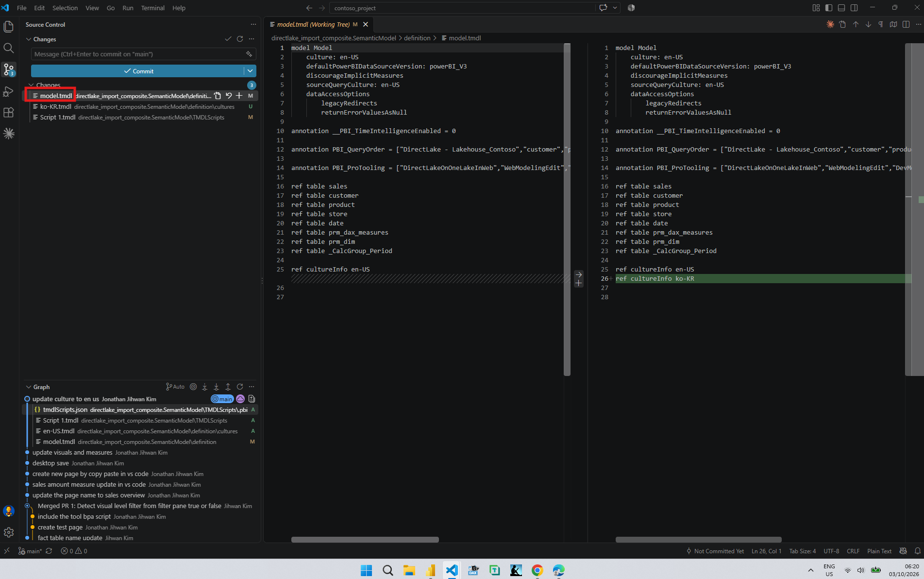
Task: Open the Accounts icon in activity bar
Action: coord(9,511)
